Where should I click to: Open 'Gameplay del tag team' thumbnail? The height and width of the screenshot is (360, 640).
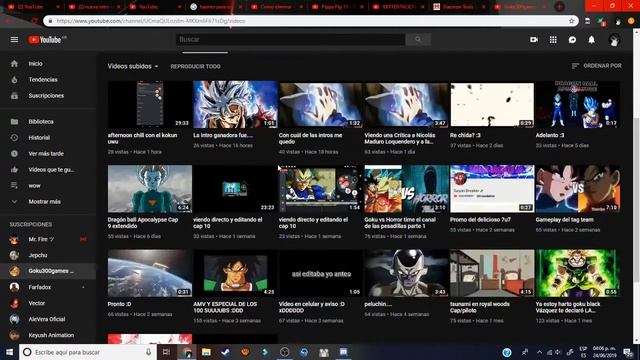click(578, 189)
